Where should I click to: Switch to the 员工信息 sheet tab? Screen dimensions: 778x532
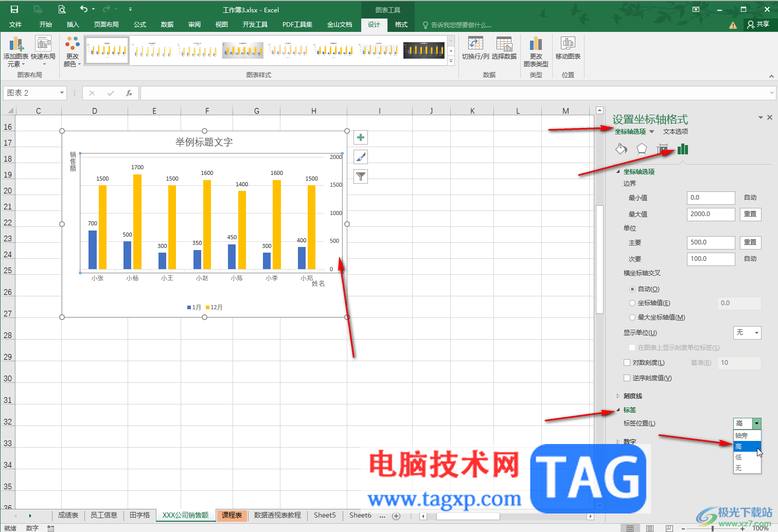point(104,516)
